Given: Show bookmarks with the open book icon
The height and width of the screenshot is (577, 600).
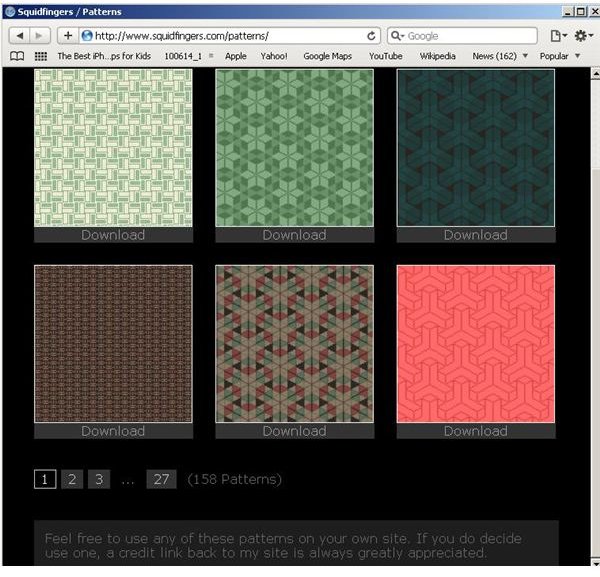Looking at the screenshot, I should click(x=17, y=56).
